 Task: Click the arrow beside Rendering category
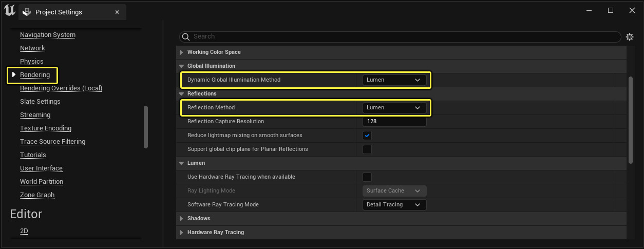click(x=14, y=75)
